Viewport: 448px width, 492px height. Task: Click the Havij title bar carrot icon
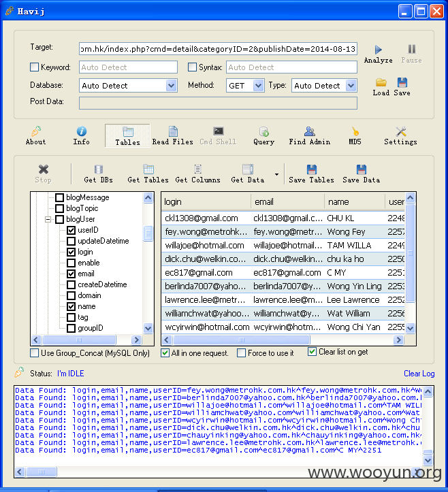pyautogui.click(x=10, y=11)
